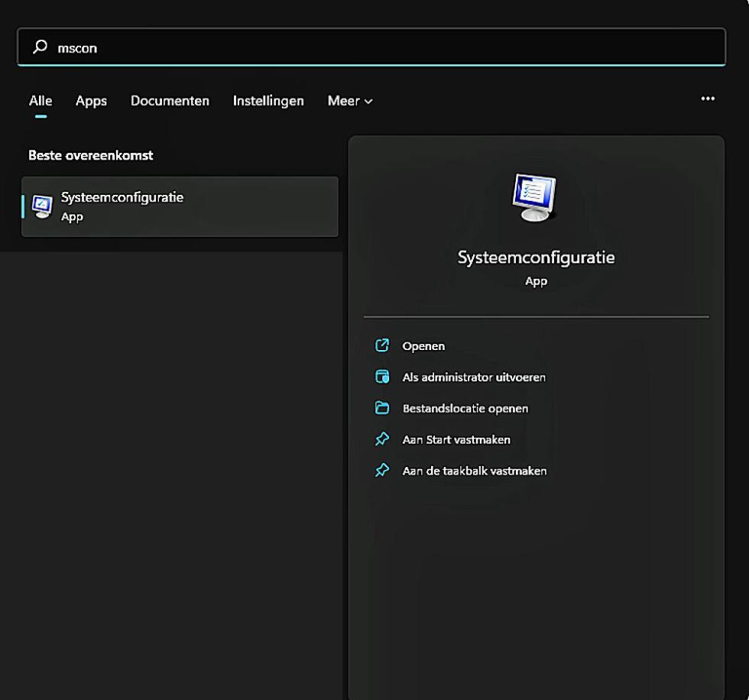Click the Openen launch icon
The height and width of the screenshot is (700, 749).
click(382, 345)
